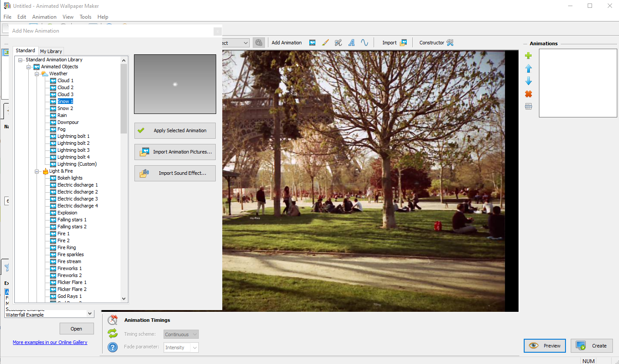This screenshot has height=364, width=619.
Task: Open the Constructor tools icon
Action: pyautogui.click(x=450, y=43)
